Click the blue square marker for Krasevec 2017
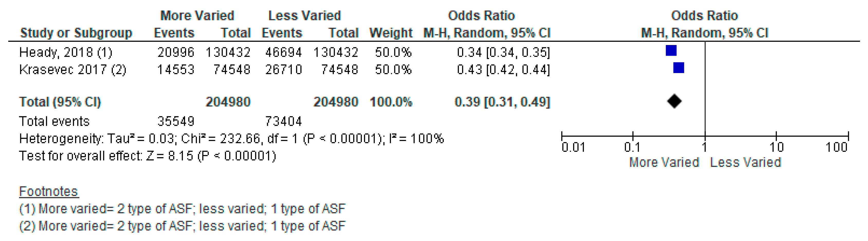Viewport: 868px width, 241px height. click(x=679, y=68)
